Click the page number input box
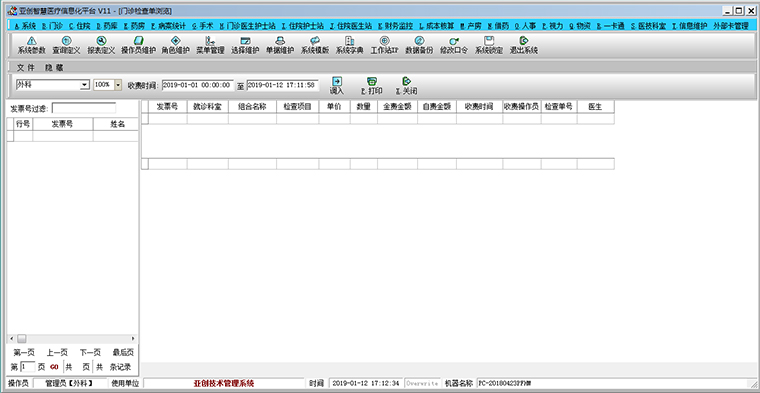The height and width of the screenshot is (393, 760). pos(28,367)
